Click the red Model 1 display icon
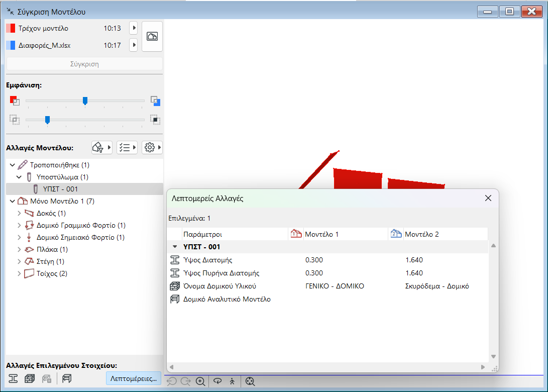The height and width of the screenshot is (392, 548). (x=15, y=101)
